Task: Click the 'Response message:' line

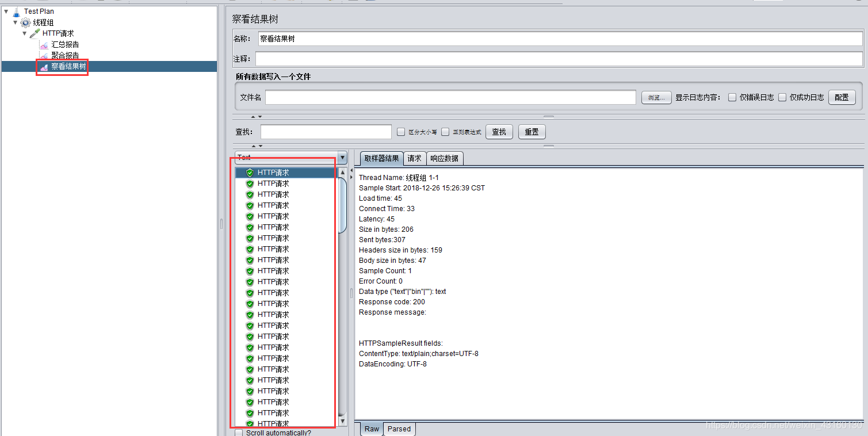Action: (392, 312)
